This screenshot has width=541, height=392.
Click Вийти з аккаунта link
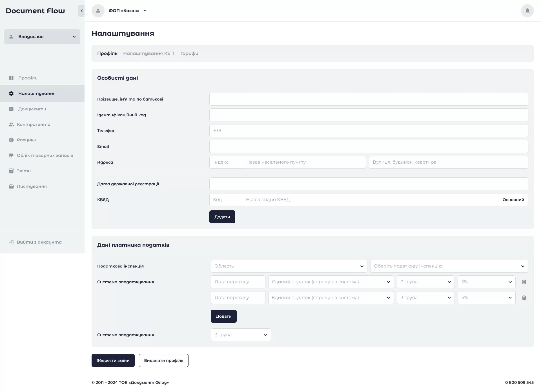(x=39, y=242)
